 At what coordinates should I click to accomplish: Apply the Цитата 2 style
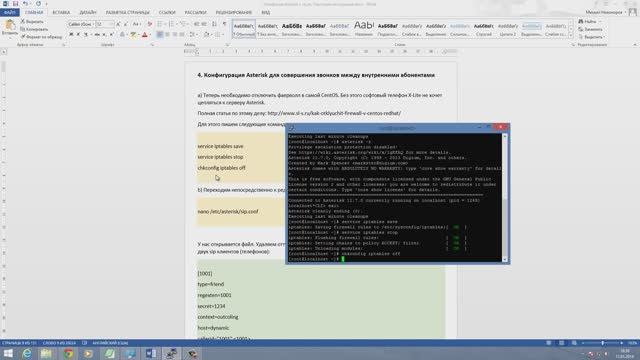click(x=508, y=29)
